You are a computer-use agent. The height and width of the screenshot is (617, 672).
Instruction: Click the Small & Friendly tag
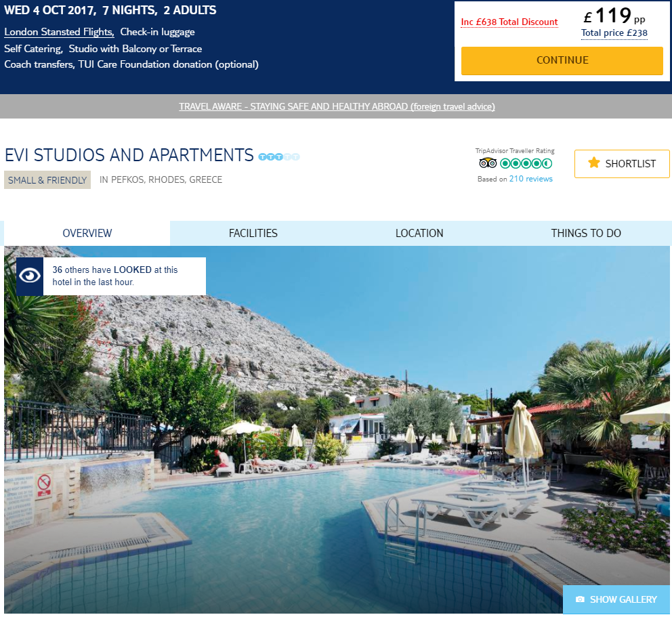click(x=47, y=180)
